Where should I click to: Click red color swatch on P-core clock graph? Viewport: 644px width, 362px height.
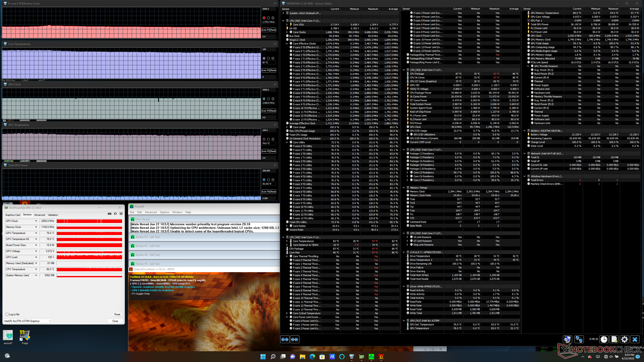[264, 18]
